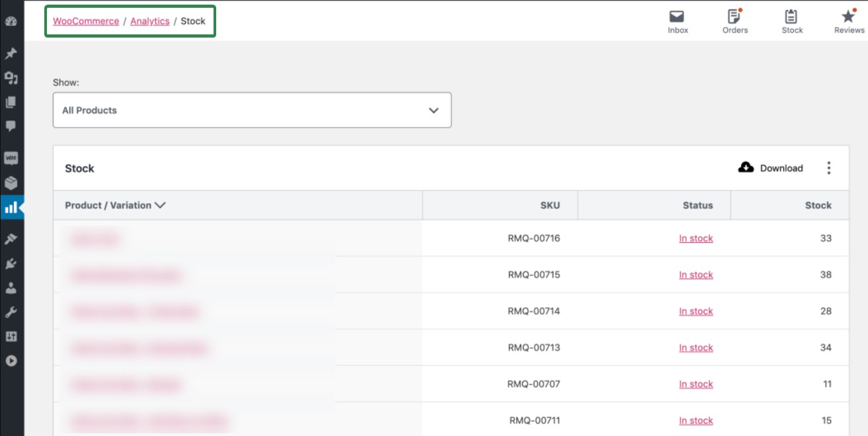Navigate to the Analytics breadcrumb link
868x436 pixels.
[x=150, y=21]
